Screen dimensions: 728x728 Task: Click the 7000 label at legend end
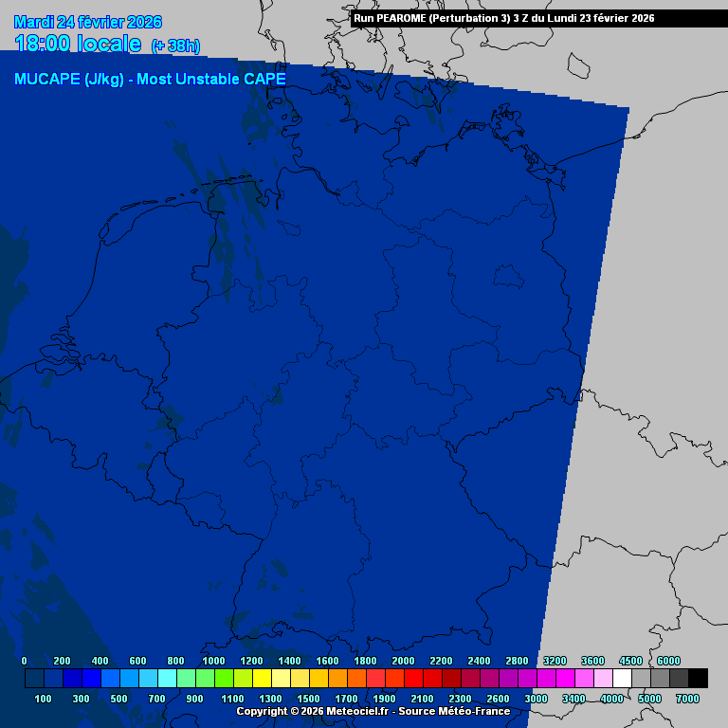pyautogui.click(x=687, y=699)
